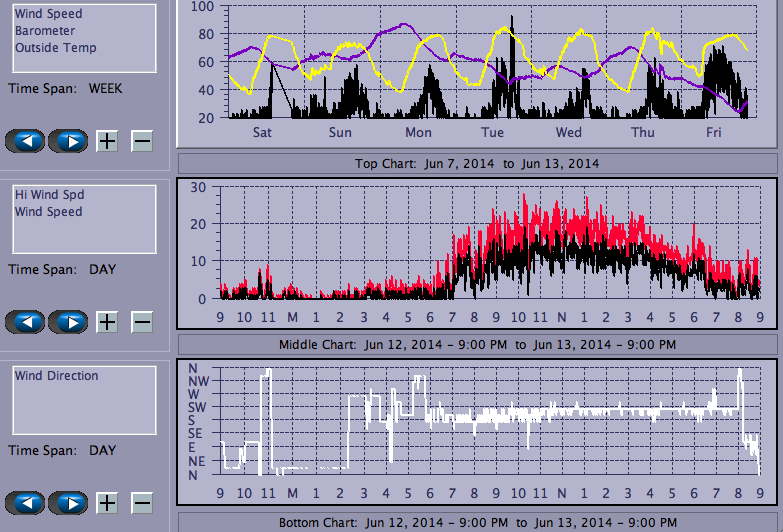
Task: Click the top chart back arrow button
Action: coord(25,141)
